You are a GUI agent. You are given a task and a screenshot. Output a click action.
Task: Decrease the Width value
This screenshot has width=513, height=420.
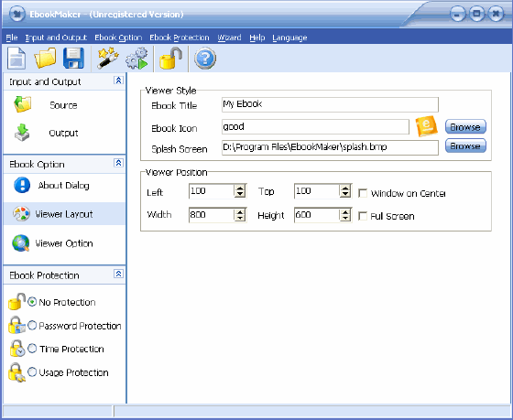(x=240, y=218)
